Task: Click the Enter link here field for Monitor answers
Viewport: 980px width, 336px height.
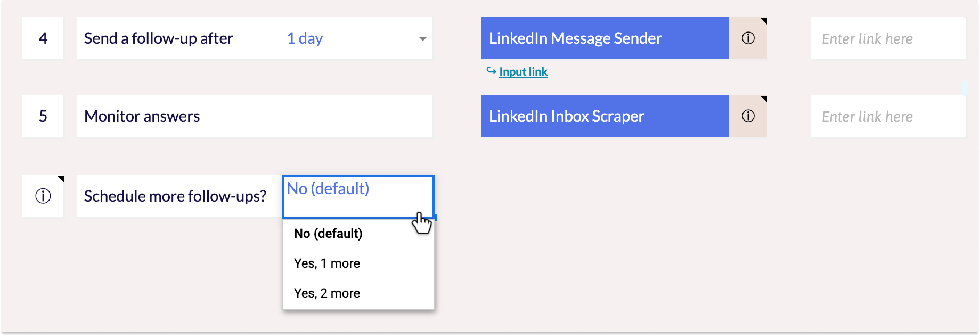Action: click(x=887, y=116)
